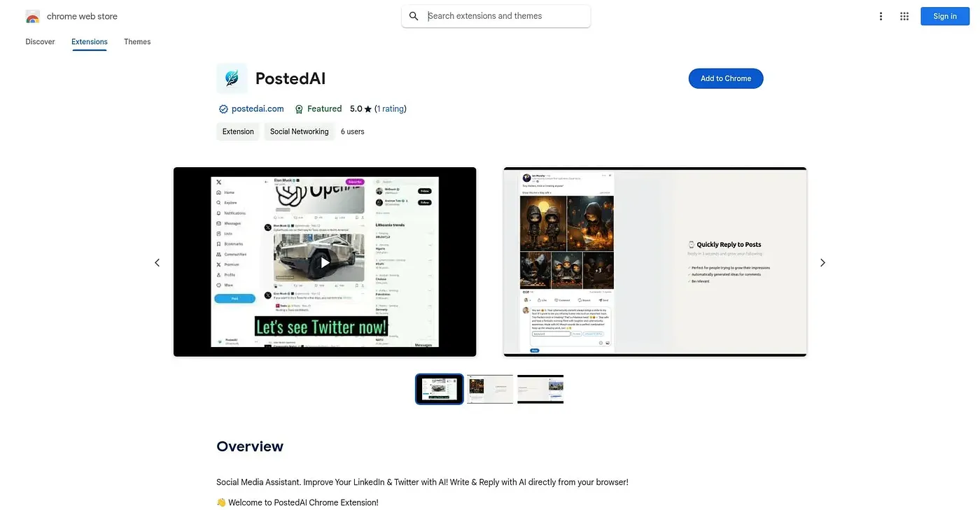Click the search magnifier icon
Viewport: 980px width, 510px height.
pyautogui.click(x=414, y=16)
